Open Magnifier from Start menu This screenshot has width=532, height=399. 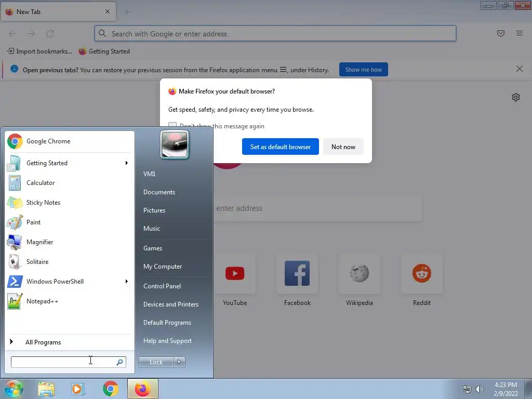(x=69, y=242)
